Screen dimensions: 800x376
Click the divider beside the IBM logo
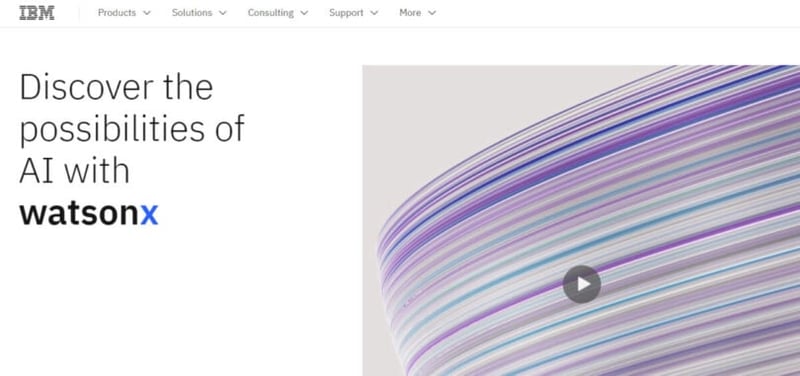point(79,13)
